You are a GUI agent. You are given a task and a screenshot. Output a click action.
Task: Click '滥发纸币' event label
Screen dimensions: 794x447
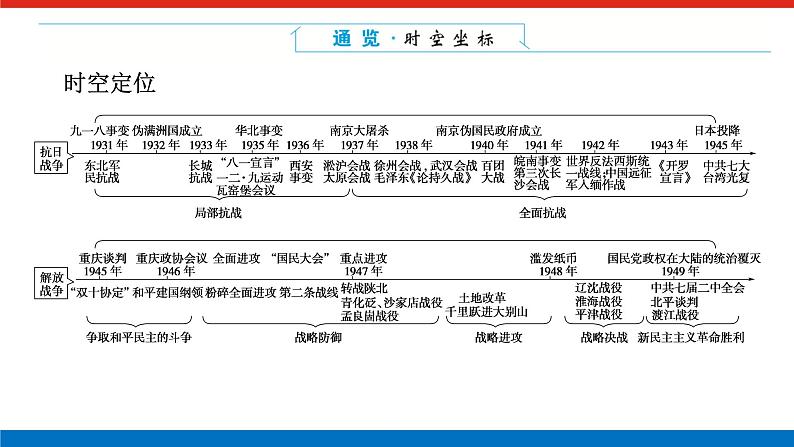pyautogui.click(x=553, y=258)
